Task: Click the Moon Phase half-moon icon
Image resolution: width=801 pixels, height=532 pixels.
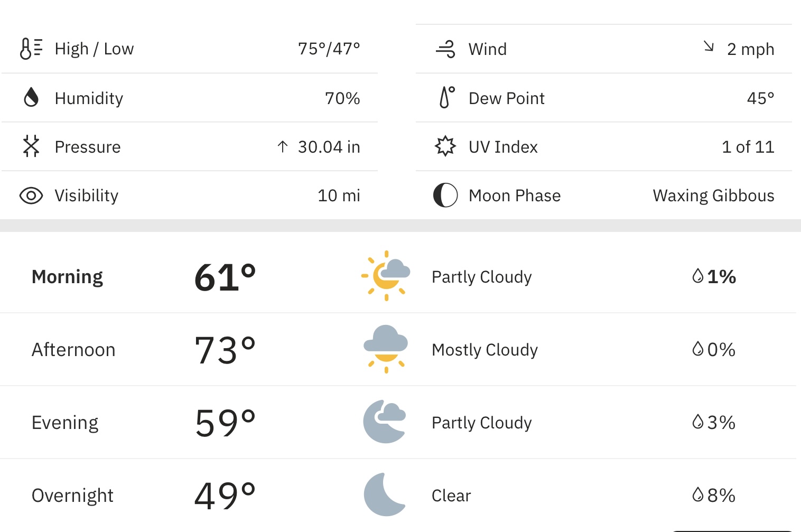Action: click(445, 195)
